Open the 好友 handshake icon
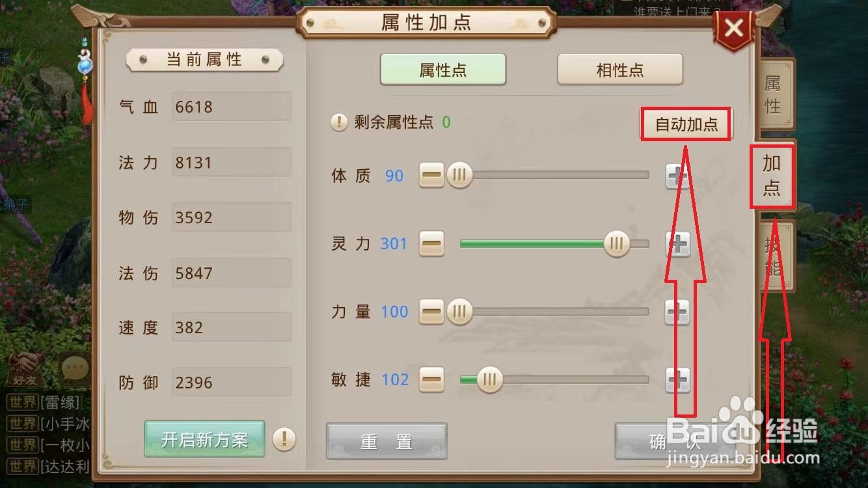 click(26, 369)
